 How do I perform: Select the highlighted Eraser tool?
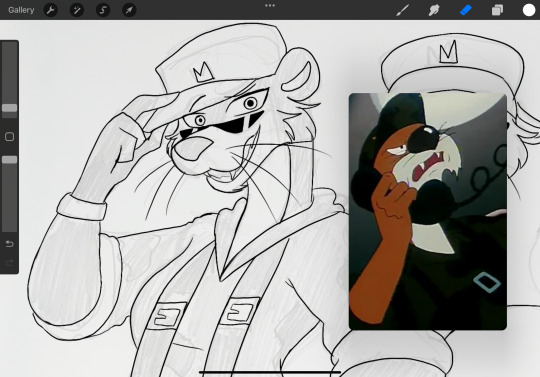click(466, 10)
